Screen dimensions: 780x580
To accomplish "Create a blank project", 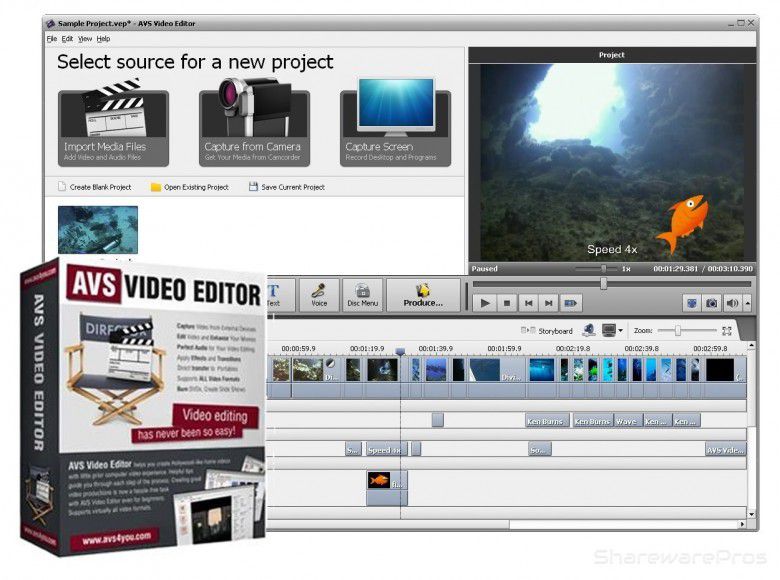I will (x=95, y=187).
